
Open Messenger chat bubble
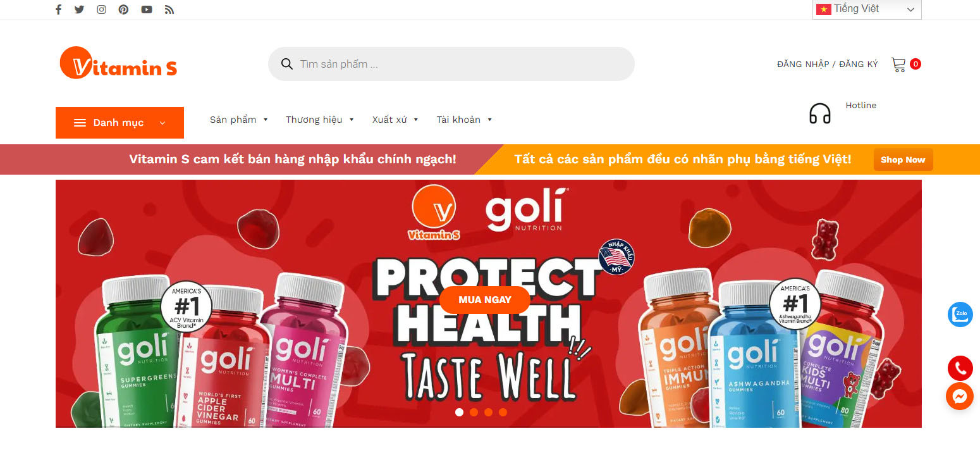pos(960,396)
